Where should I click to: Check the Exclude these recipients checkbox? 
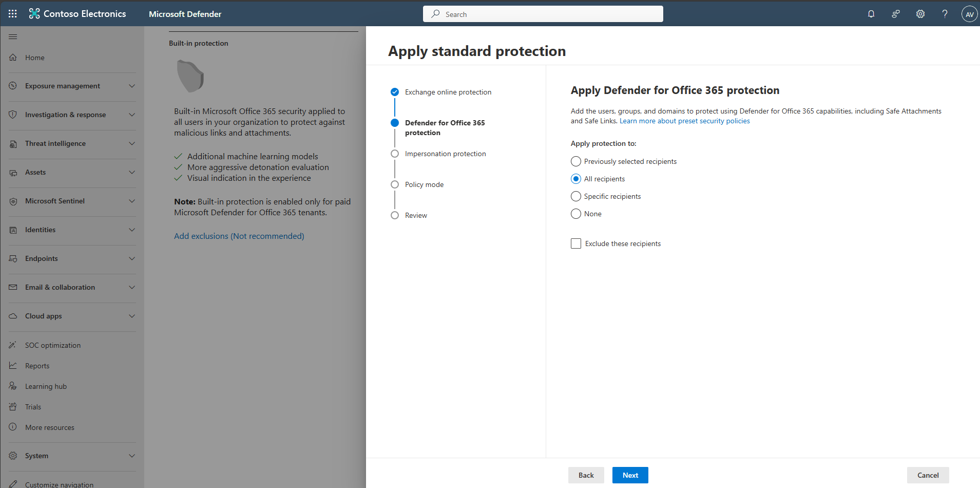pos(576,243)
